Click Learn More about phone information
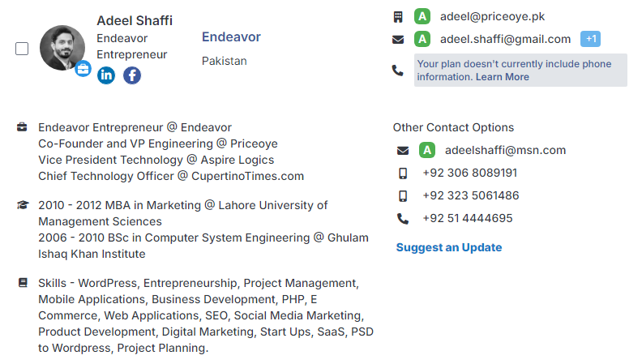642x364 pixels. (x=503, y=77)
